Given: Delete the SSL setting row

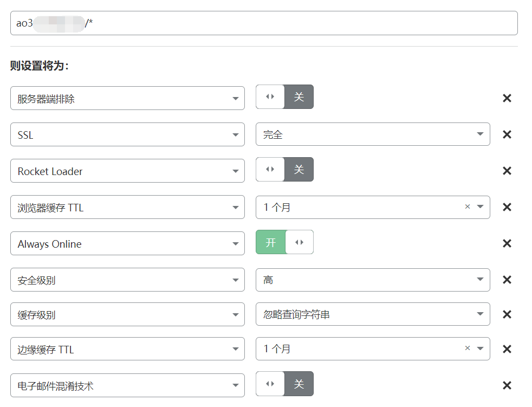Looking at the screenshot, I should (x=507, y=134).
